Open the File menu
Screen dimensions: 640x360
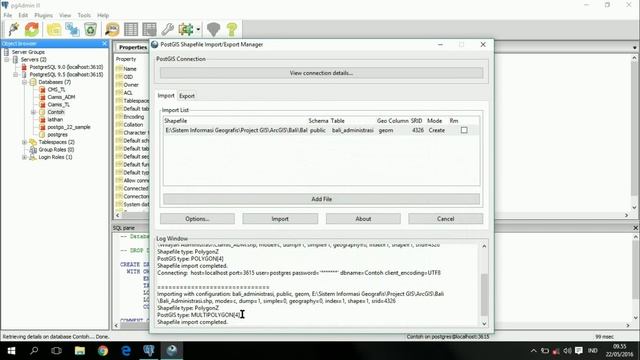pos(8,15)
